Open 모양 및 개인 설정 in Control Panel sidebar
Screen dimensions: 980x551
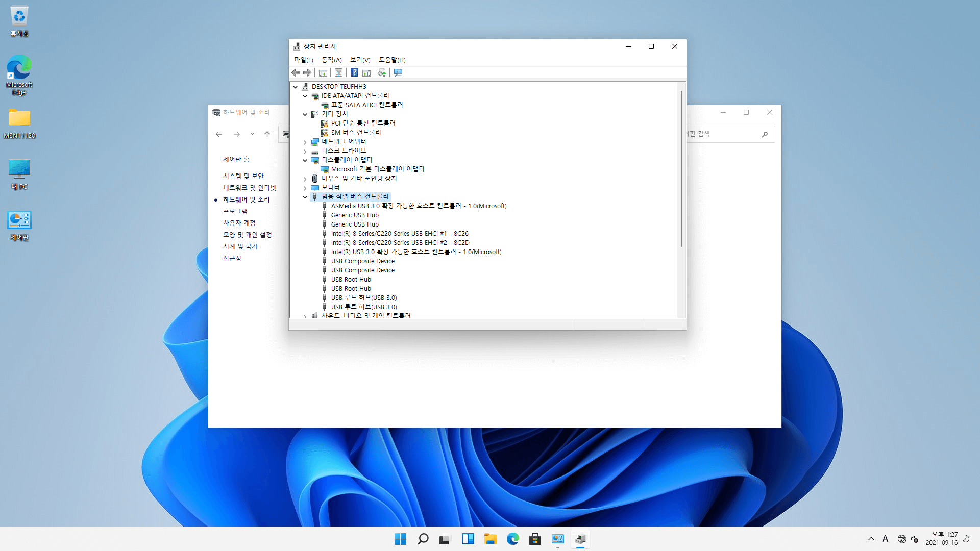click(248, 235)
